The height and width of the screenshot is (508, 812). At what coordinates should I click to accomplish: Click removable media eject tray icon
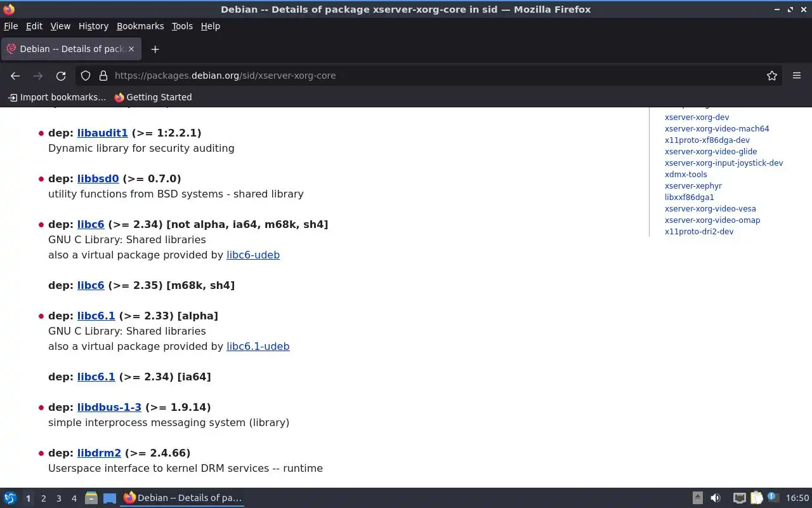(x=697, y=498)
